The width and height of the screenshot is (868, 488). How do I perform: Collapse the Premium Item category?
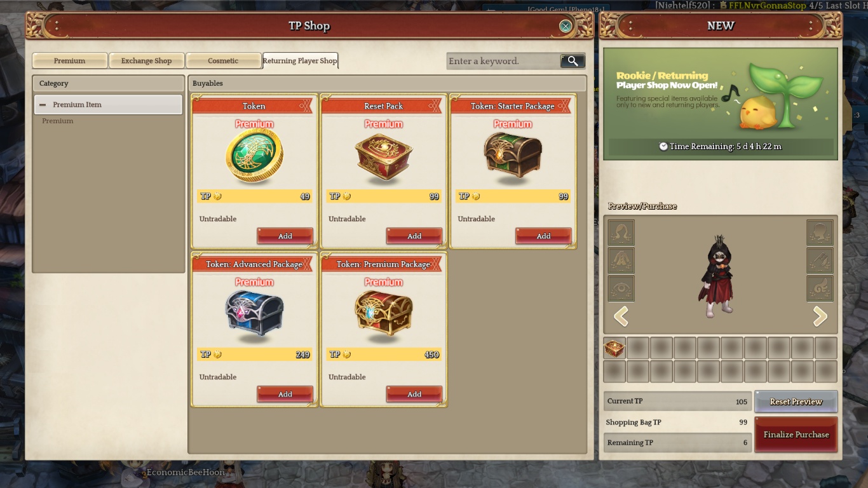pyautogui.click(x=43, y=105)
